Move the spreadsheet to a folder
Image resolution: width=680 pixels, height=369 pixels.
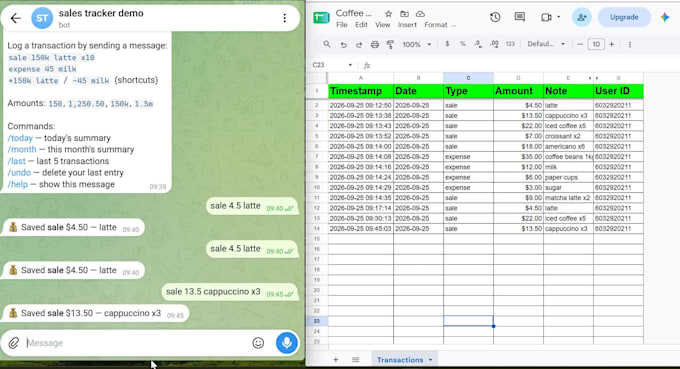(404, 14)
